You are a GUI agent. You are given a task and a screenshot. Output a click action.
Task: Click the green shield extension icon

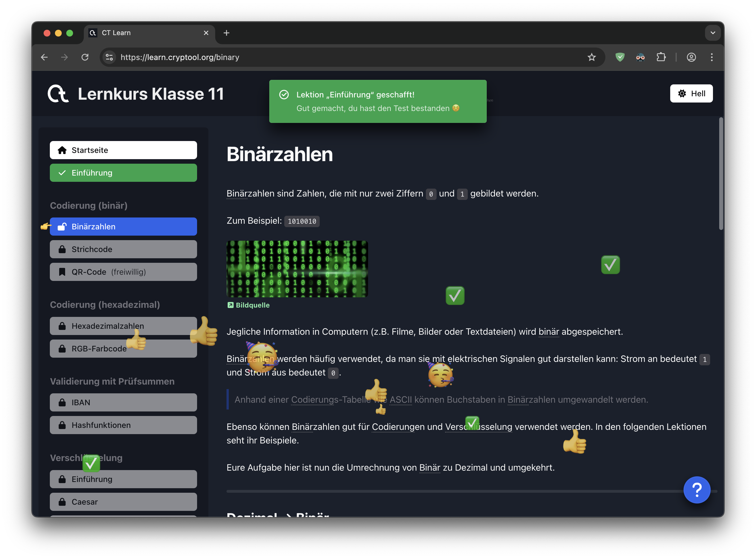pos(620,57)
